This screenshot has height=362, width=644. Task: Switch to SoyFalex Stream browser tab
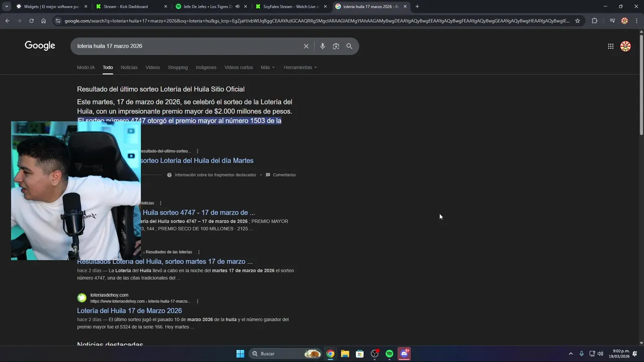tap(291, 7)
